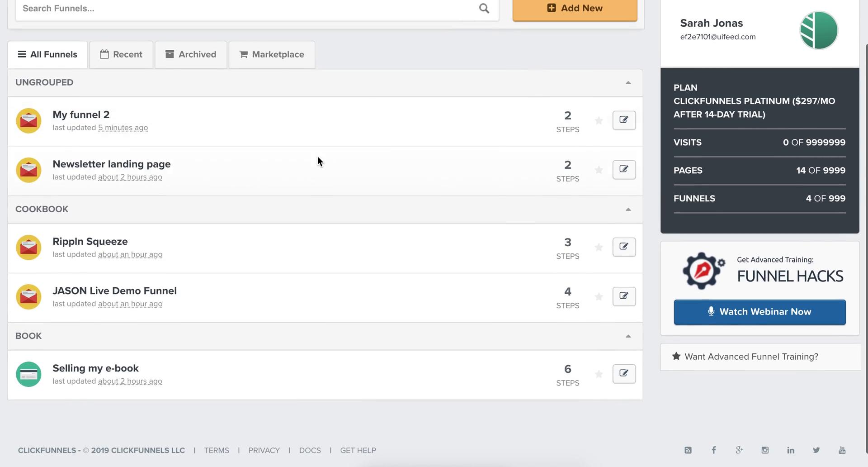Click My funnel 2 envelope icon

coord(28,120)
